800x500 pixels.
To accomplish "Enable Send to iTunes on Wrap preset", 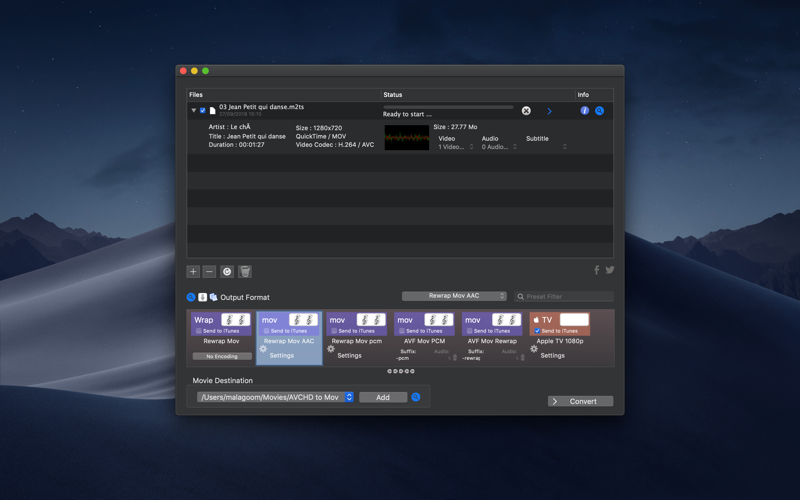I will (199, 331).
